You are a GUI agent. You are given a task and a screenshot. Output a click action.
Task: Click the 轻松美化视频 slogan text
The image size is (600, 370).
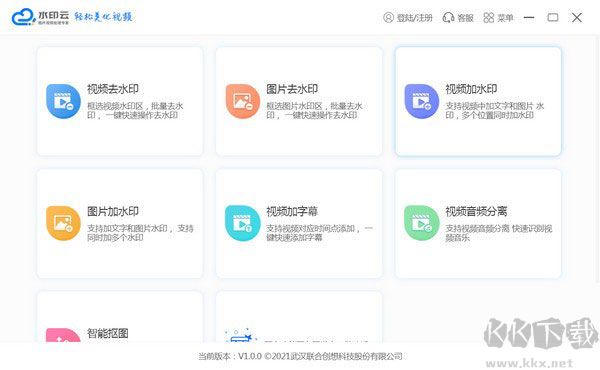click(103, 17)
